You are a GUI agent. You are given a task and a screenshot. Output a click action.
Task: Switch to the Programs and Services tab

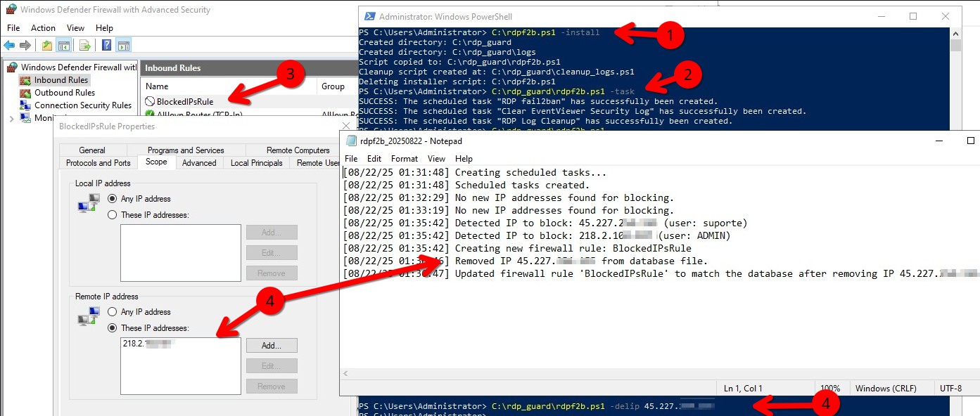point(186,150)
